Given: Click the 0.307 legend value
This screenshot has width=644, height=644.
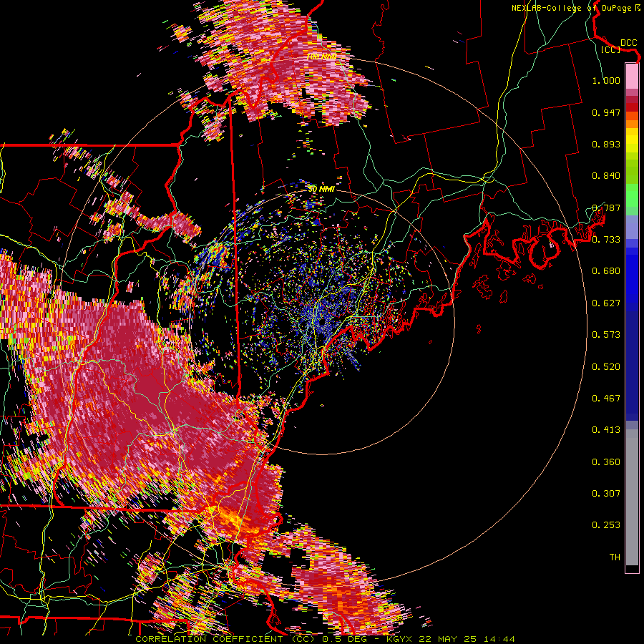Looking at the screenshot, I should [x=606, y=494].
